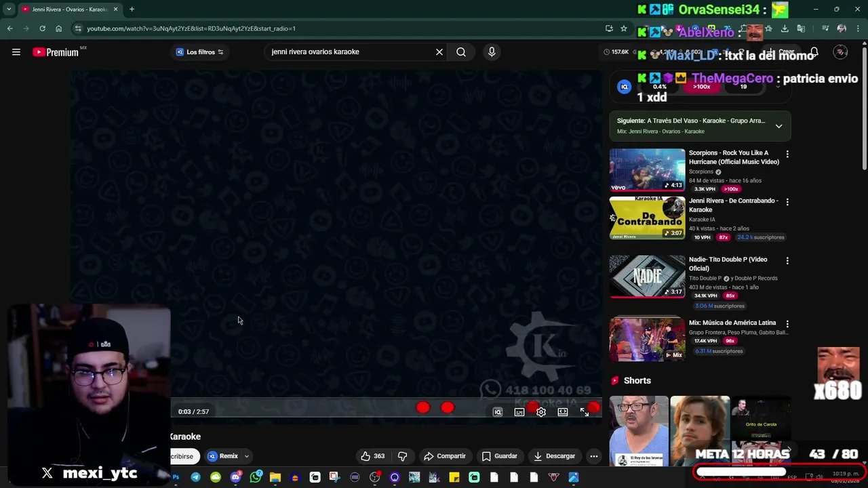The width and height of the screenshot is (868, 488).
Task: Share the video via Compartir
Action: coord(445,456)
